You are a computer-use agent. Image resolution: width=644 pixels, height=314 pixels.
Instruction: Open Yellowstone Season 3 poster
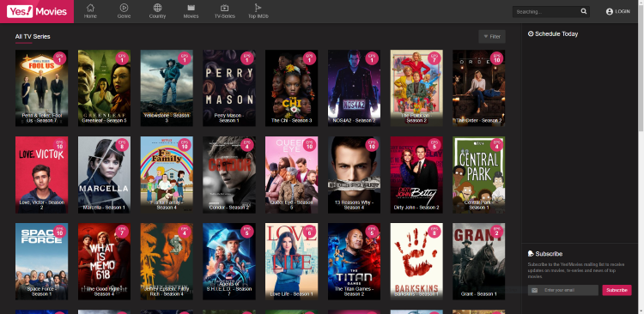(x=167, y=88)
